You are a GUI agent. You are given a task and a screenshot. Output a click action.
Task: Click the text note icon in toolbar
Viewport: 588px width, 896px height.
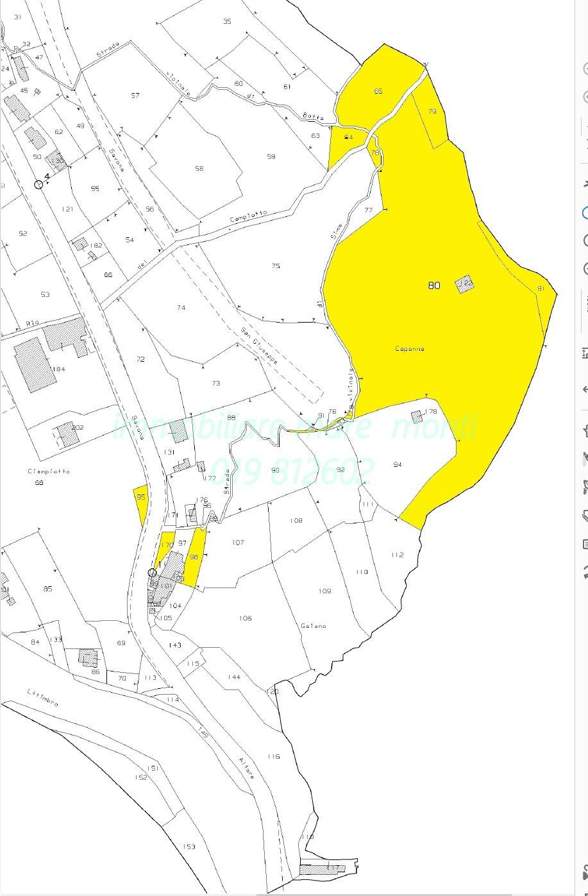(585, 544)
